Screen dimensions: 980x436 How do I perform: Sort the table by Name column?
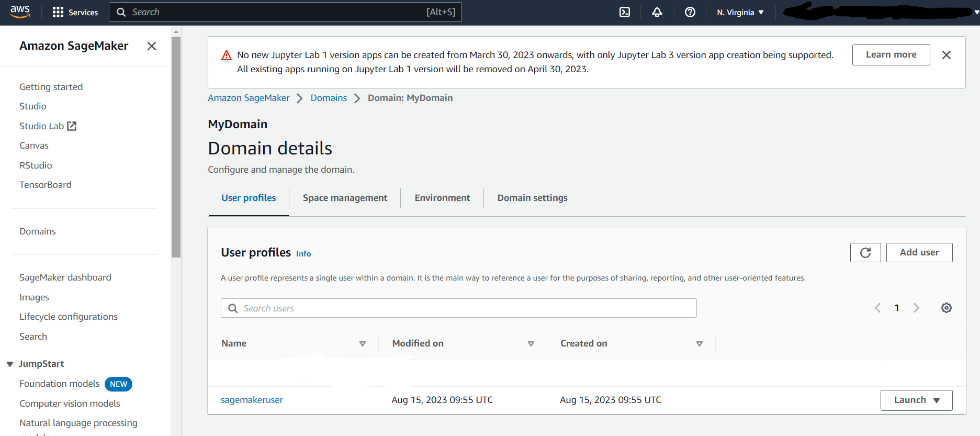[x=363, y=344]
